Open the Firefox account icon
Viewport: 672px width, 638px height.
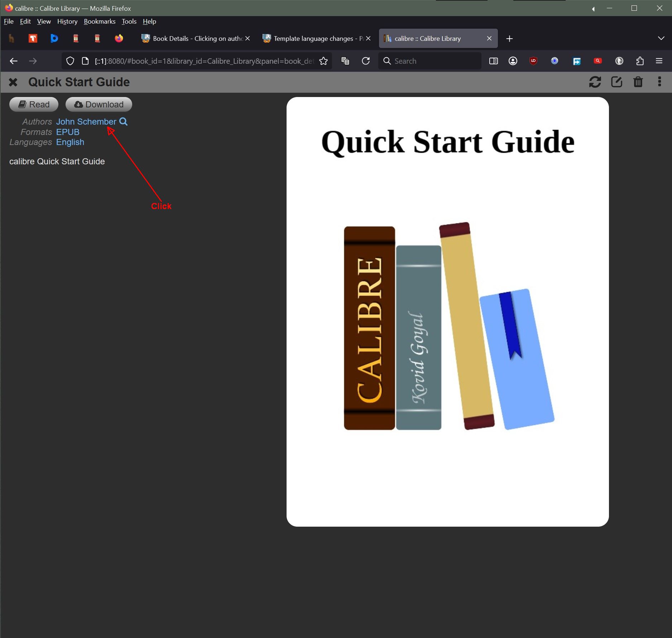pyautogui.click(x=513, y=61)
